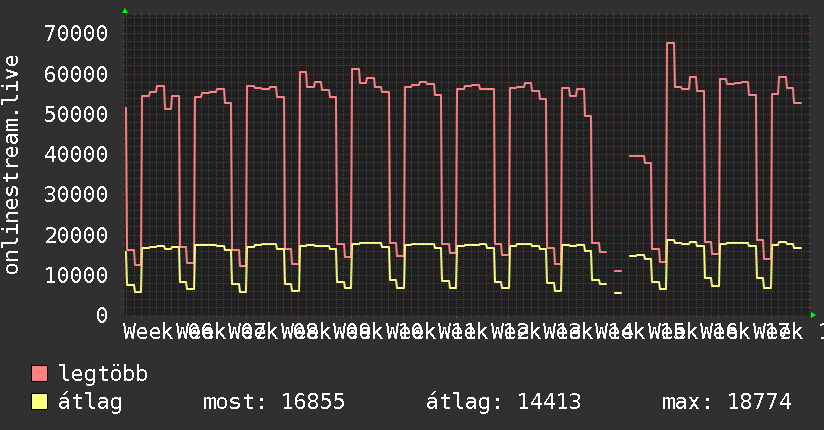824x430 pixels.
Task: Click the 10000 y-axis label
Action: (x=76, y=275)
